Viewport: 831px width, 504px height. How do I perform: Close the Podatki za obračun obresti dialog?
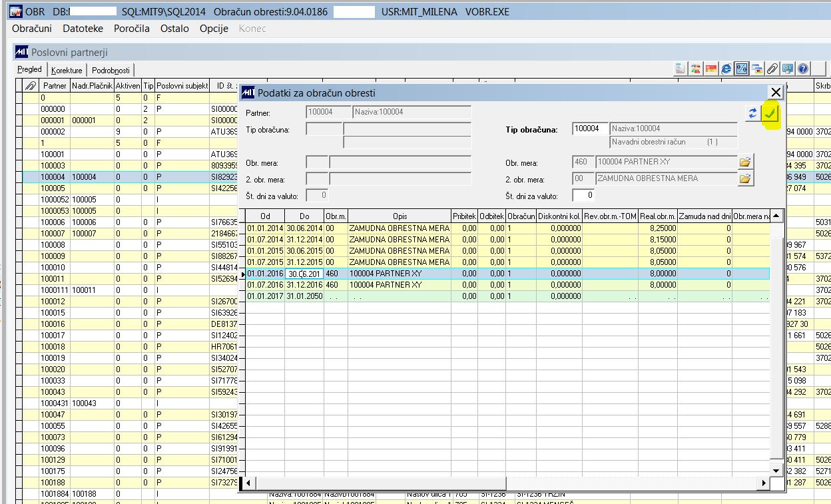tap(775, 93)
